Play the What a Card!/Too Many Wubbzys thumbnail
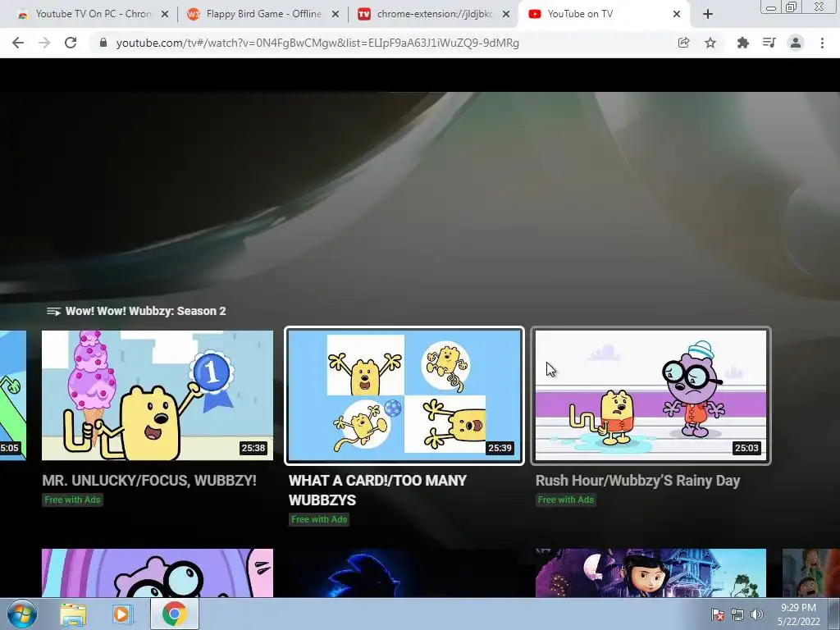Viewport: 840px width, 630px height. point(404,395)
